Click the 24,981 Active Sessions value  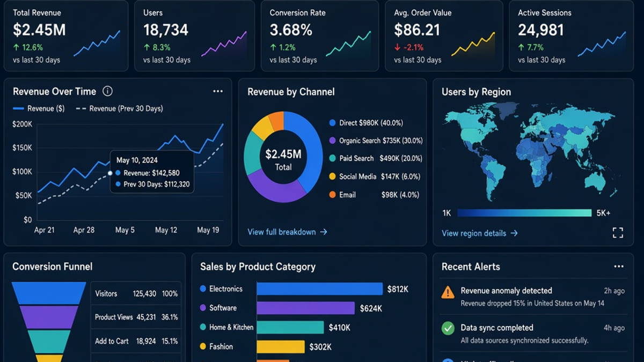(541, 30)
